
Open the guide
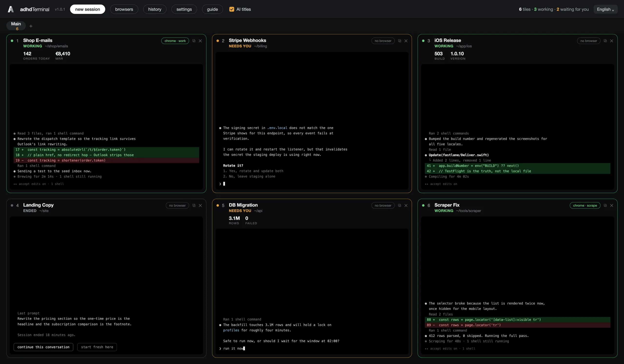pos(212,9)
